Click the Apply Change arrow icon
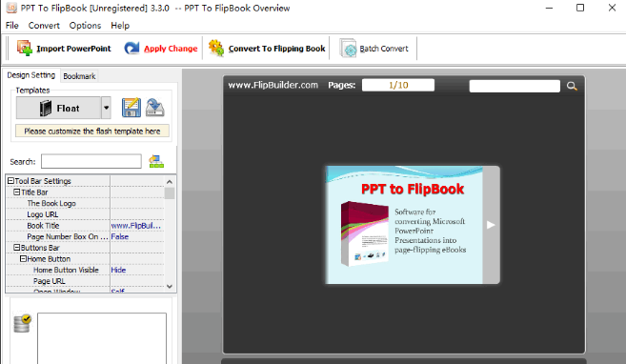 tap(131, 49)
